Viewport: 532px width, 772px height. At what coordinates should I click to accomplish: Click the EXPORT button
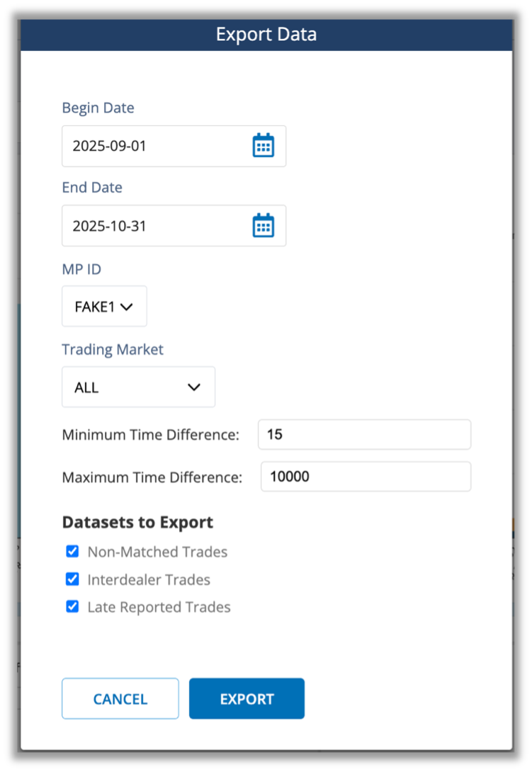click(247, 699)
